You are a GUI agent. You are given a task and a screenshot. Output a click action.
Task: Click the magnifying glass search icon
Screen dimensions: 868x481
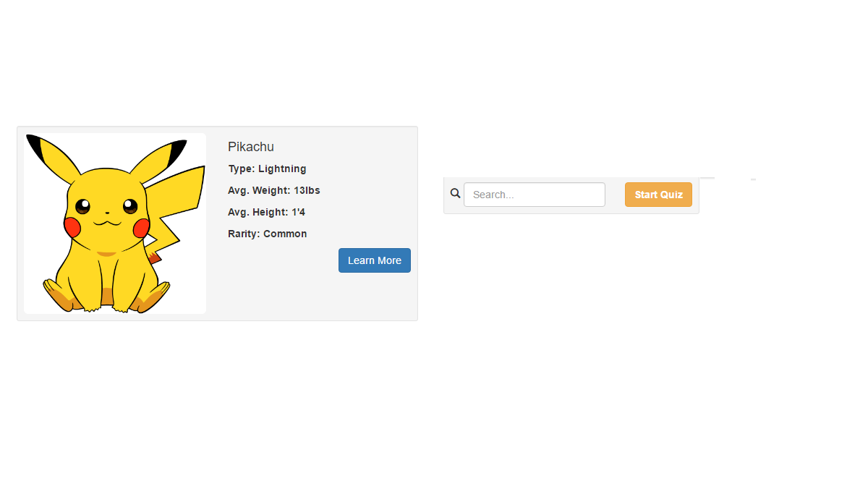coord(455,194)
